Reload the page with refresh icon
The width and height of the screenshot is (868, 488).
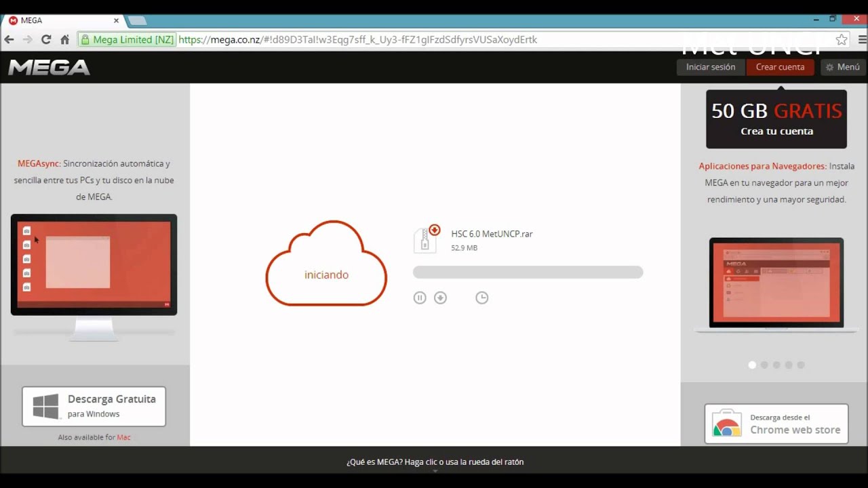(x=46, y=40)
